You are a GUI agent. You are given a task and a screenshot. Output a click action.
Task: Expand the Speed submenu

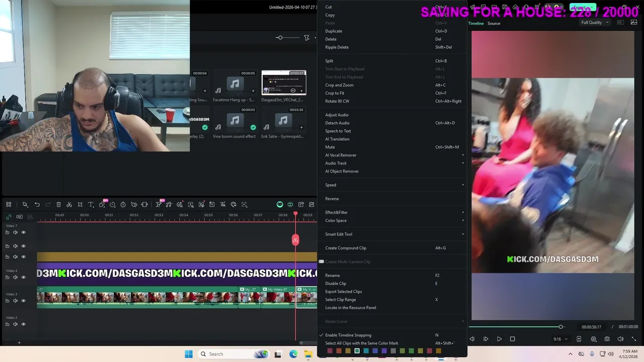[x=392, y=185]
